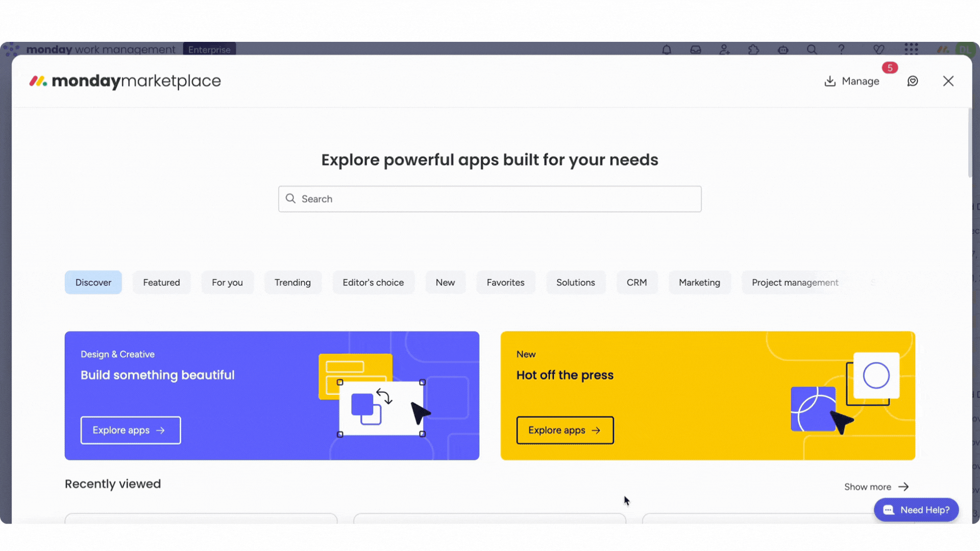Choose the Project management tab
The width and height of the screenshot is (980, 551).
tap(795, 283)
